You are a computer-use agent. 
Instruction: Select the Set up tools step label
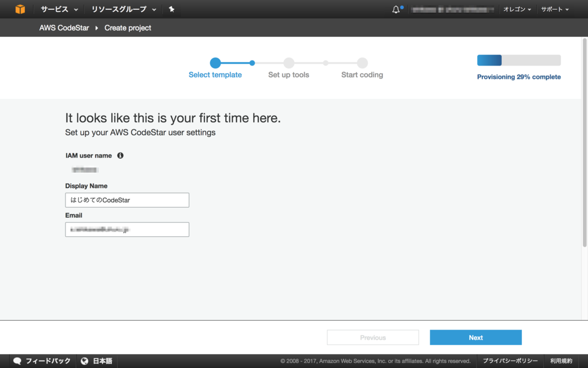click(x=289, y=75)
